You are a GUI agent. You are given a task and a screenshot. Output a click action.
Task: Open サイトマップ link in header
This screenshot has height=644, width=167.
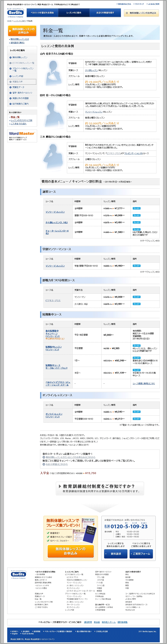pyautogui.click(x=139, y=4)
